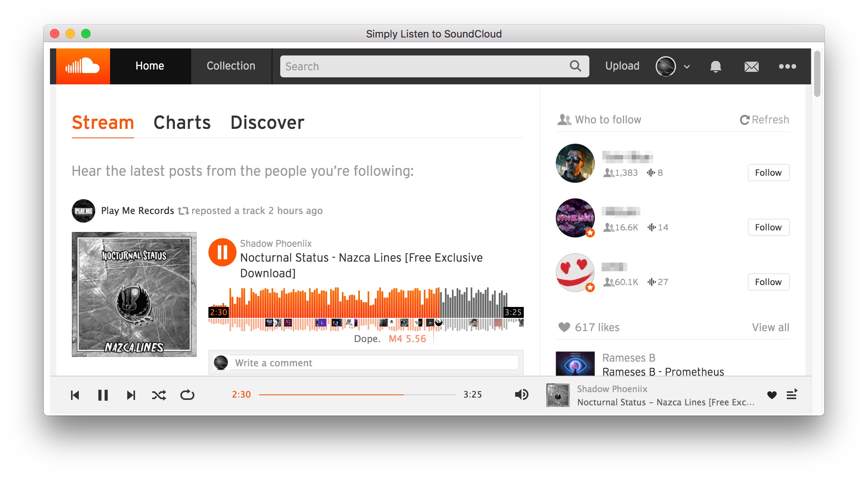Skip to the next track

click(131, 395)
